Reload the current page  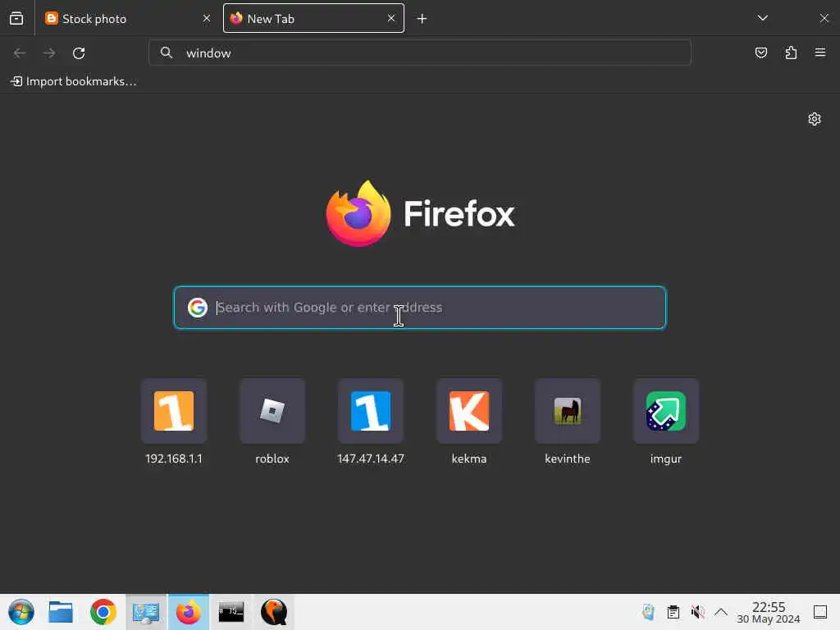(x=79, y=53)
